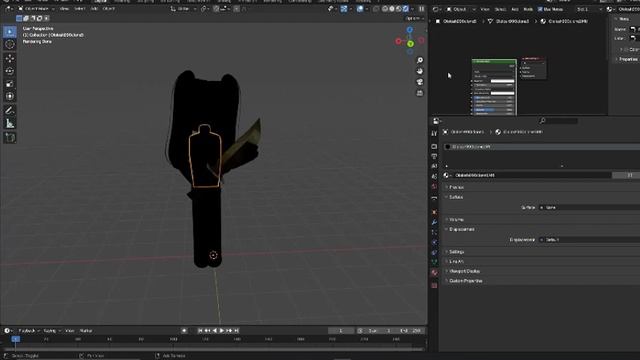Viewport: 640px width, 360px height.
Task: Toggle the camera view icon
Action: (x=420, y=82)
